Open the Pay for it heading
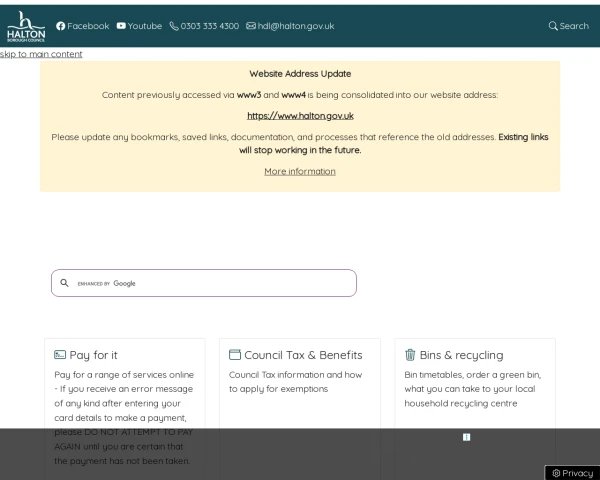This screenshot has height=480, width=600. (x=93, y=355)
